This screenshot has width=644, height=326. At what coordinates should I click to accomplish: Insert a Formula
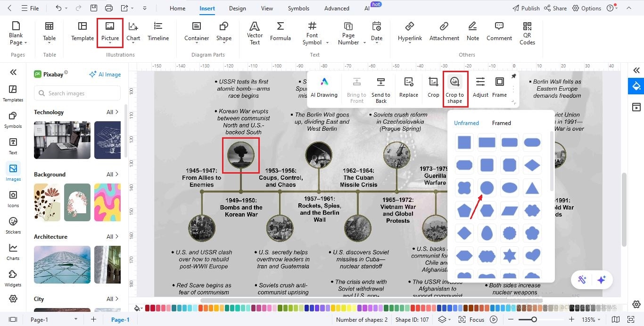click(x=280, y=32)
